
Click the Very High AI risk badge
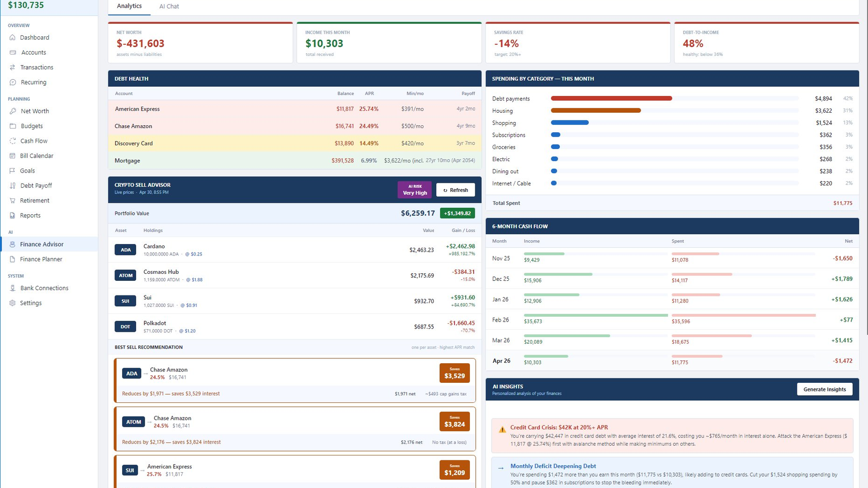415,190
